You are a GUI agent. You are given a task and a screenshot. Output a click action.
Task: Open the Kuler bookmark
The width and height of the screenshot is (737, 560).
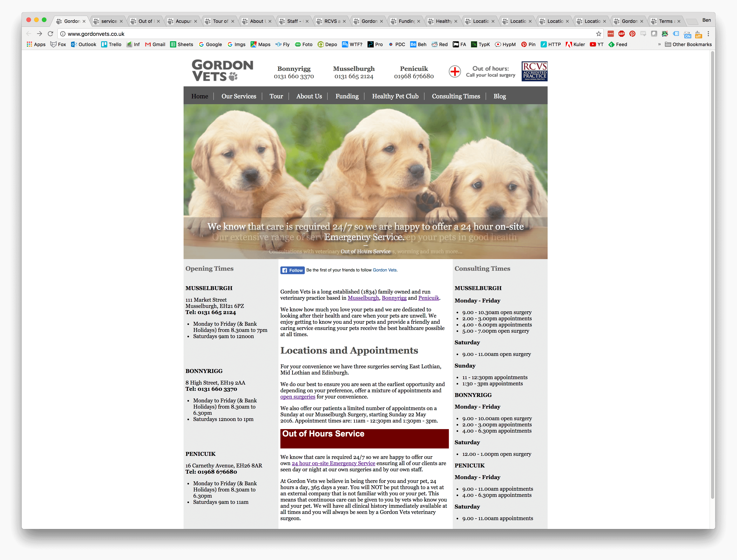(575, 44)
